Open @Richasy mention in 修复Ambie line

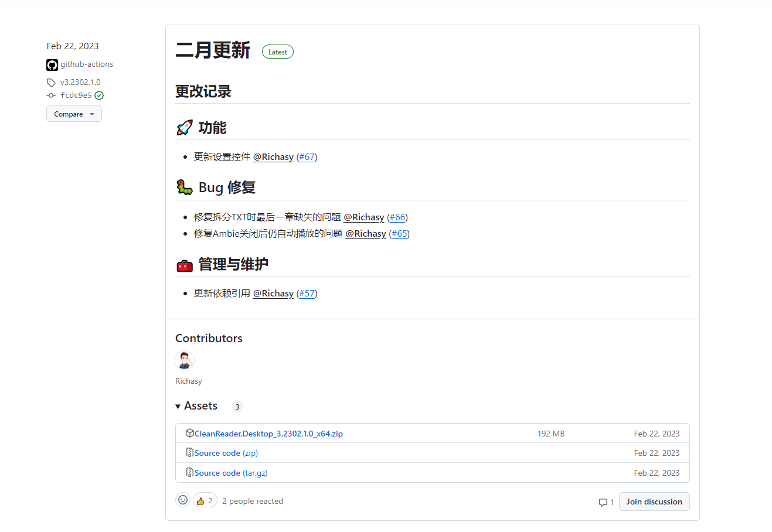(x=366, y=234)
